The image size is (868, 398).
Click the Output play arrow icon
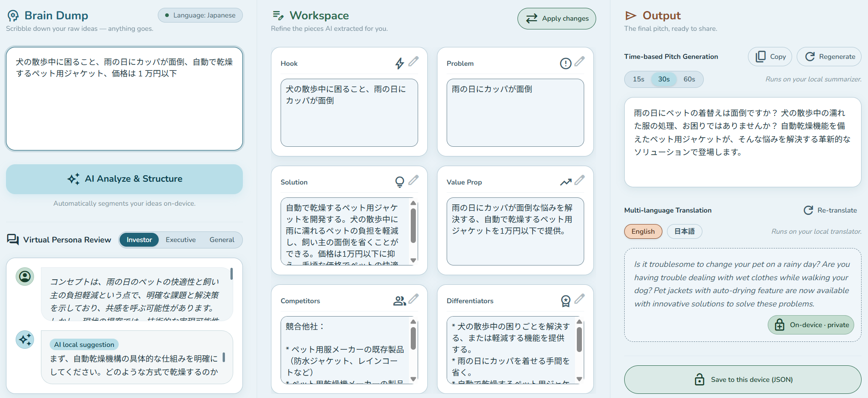click(631, 16)
